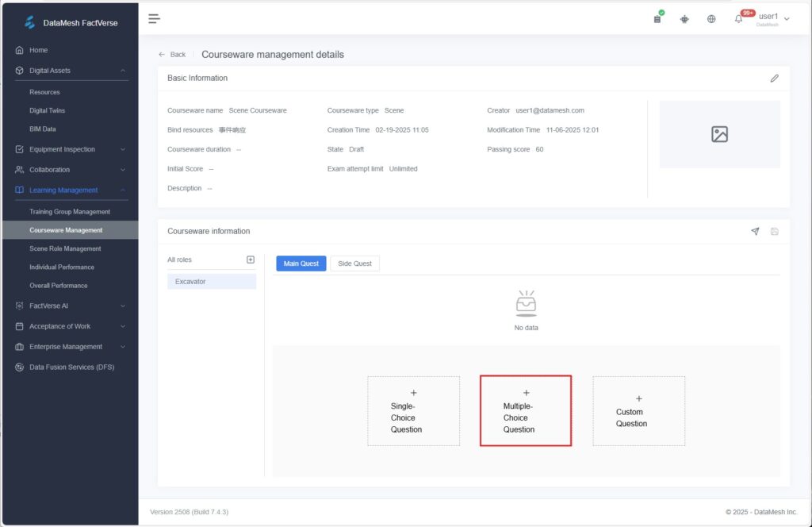Click the robot assistant icon in header
Viewport: 812px width, 527px height.
tap(684, 19)
